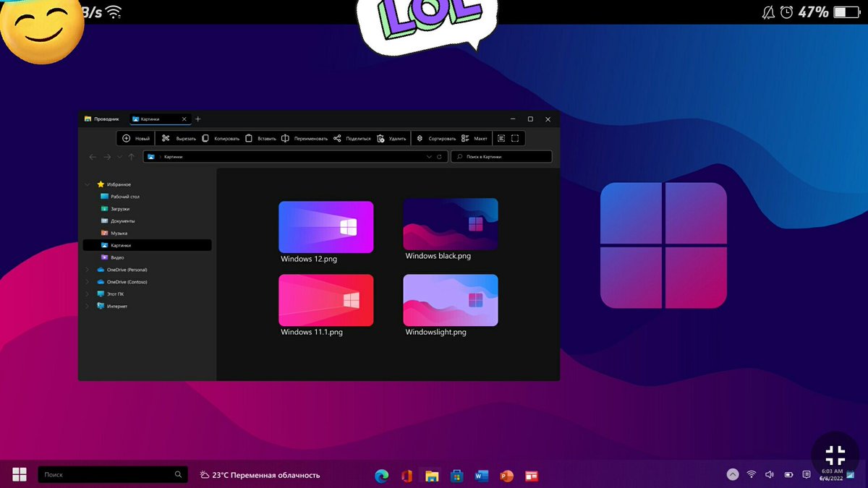Click the taskbar Поиск search box
The height and width of the screenshot is (488, 868).
point(113,475)
